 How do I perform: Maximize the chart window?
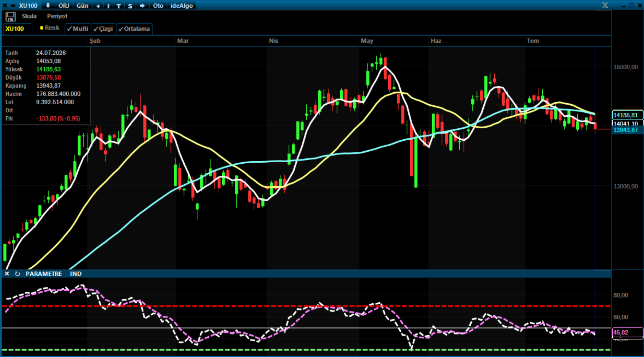click(x=632, y=5)
